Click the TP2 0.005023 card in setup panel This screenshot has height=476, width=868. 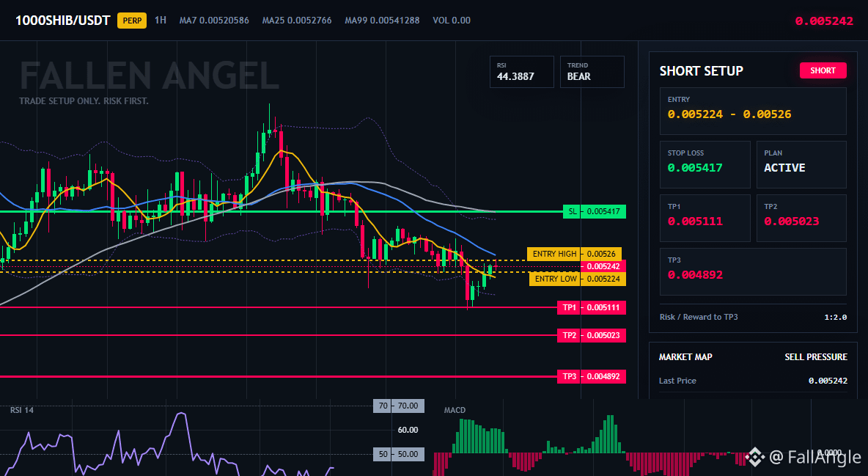(x=801, y=218)
